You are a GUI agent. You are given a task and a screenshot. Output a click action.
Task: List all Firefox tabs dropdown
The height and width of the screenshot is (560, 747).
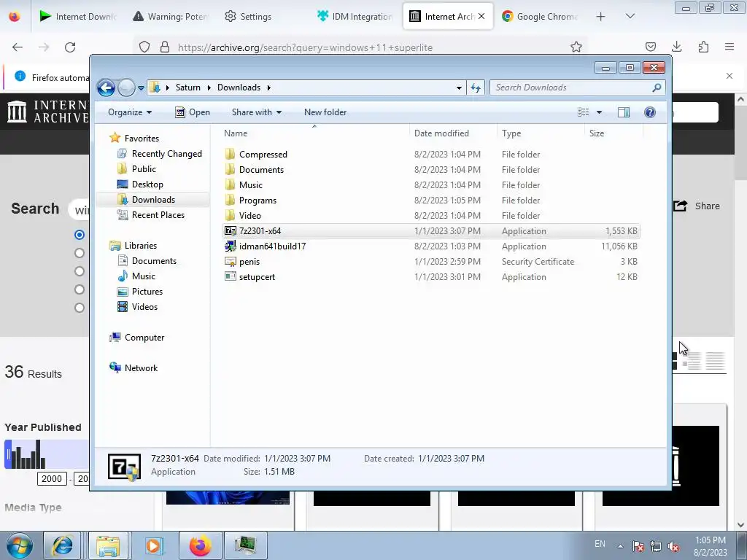coord(630,16)
